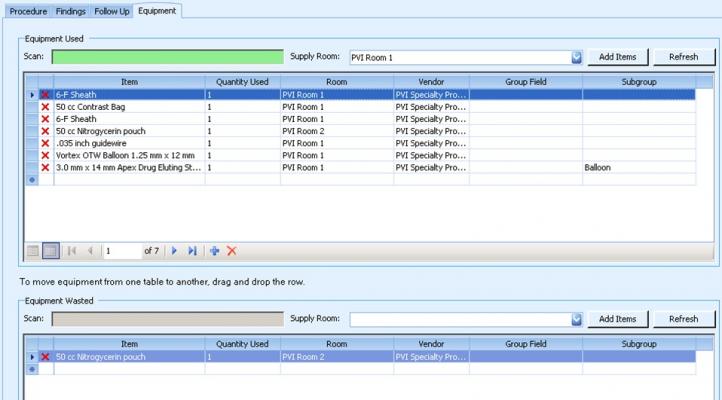Switch to single-record form view

coord(33,251)
